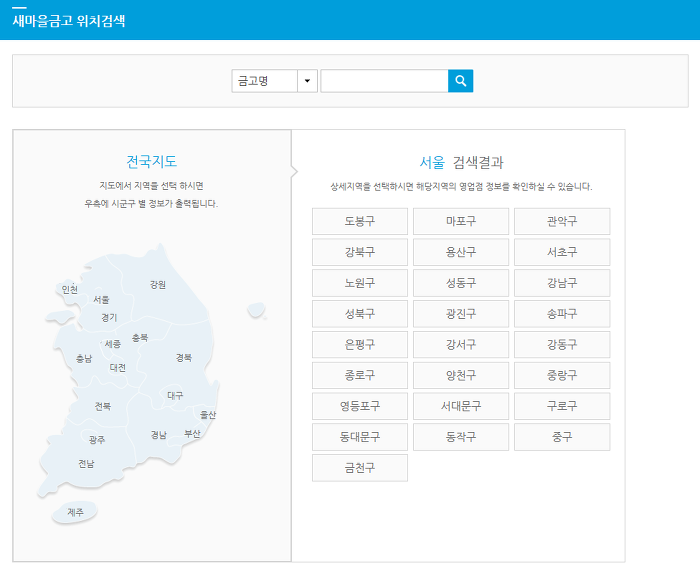The height and width of the screenshot is (566, 700).
Task: Select 서울 on the national map
Action: [101, 300]
